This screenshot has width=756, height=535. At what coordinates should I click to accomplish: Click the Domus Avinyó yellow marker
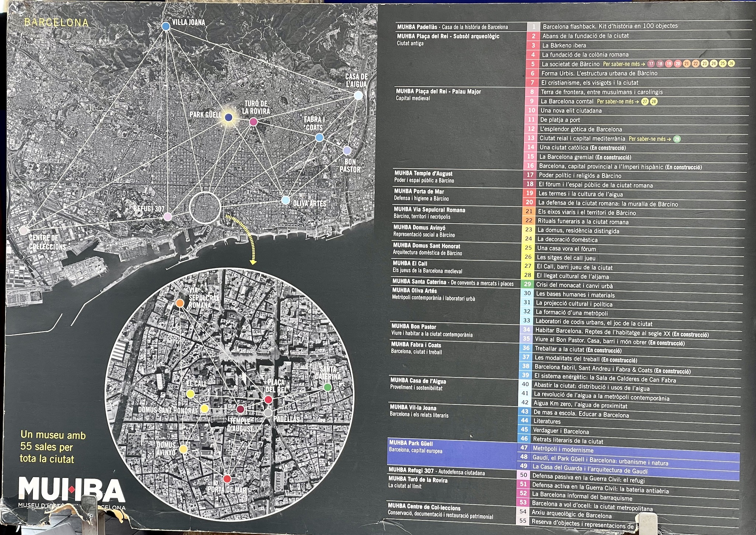183,449
